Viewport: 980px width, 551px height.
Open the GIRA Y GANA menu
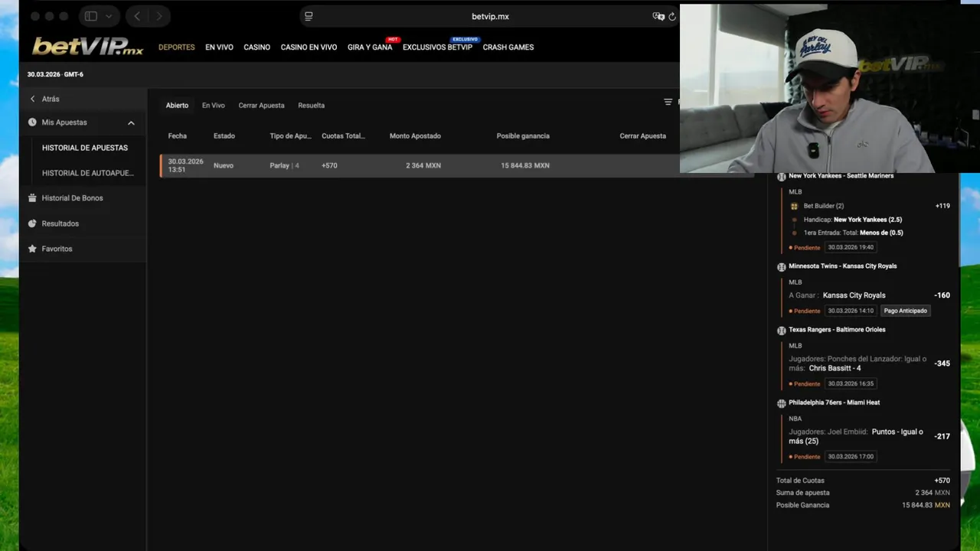pyautogui.click(x=370, y=47)
